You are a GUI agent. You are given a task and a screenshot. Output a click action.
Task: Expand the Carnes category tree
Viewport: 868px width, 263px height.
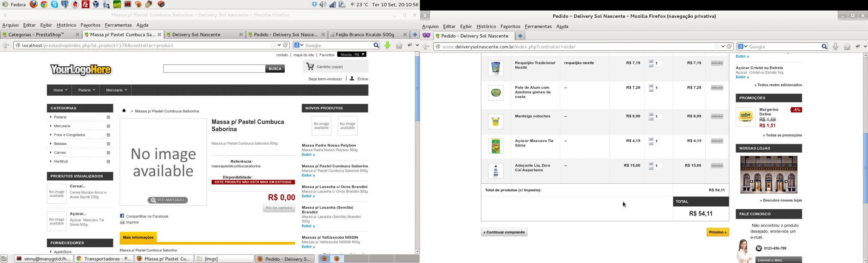tap(109, 153)
